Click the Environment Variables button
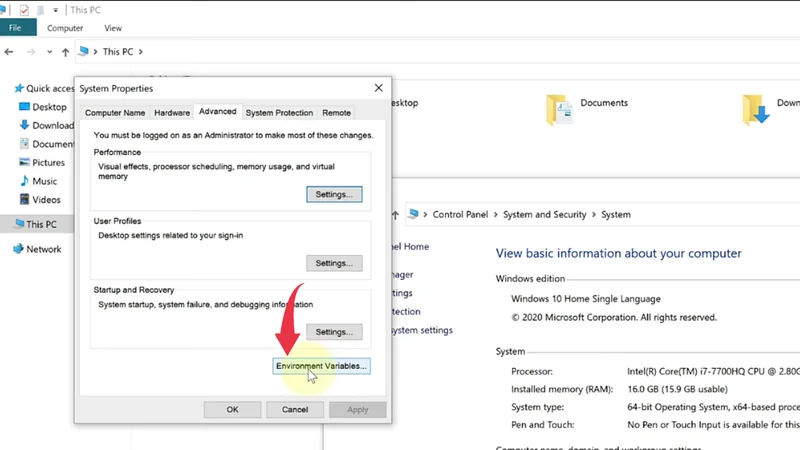This screenshot has height=450, width=800. point(322,366)
